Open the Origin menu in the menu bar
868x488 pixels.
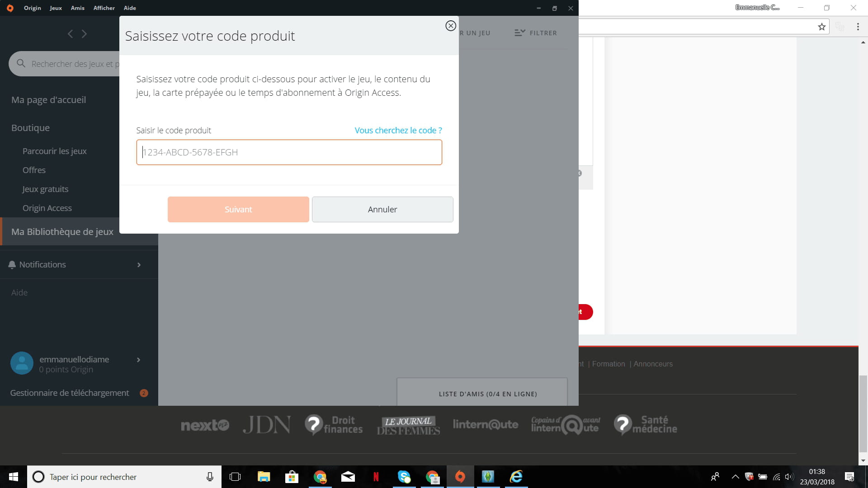[32, 8]
